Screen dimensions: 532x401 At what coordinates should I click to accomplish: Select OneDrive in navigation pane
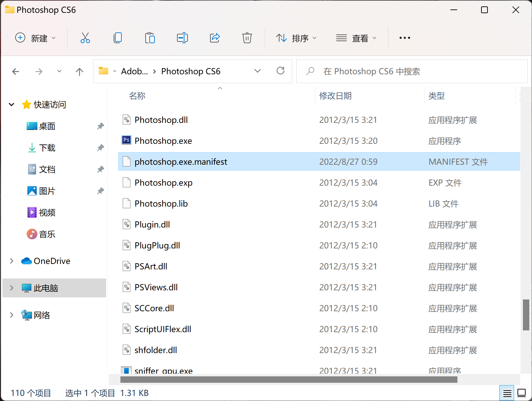point(52,261)
